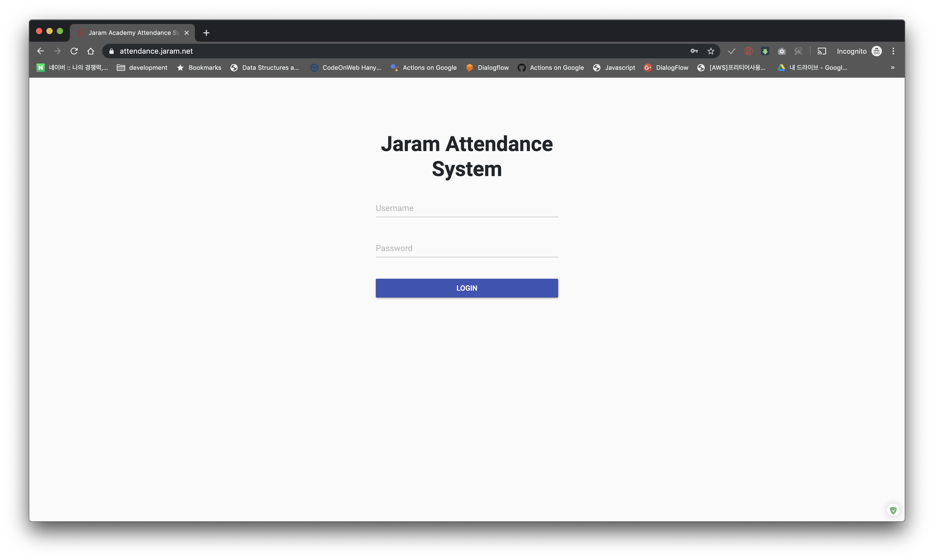Open a new tab with the plus button

click(x=206, y=33)
